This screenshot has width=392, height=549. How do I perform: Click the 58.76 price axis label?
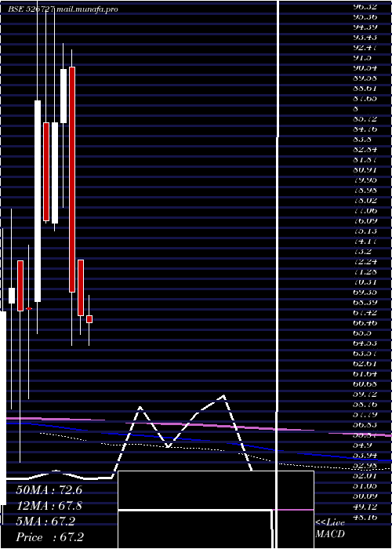[365, 405]
